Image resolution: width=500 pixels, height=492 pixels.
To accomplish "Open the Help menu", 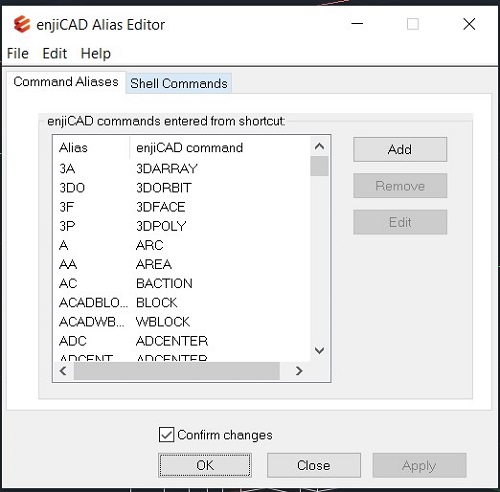I will point(96,53).
